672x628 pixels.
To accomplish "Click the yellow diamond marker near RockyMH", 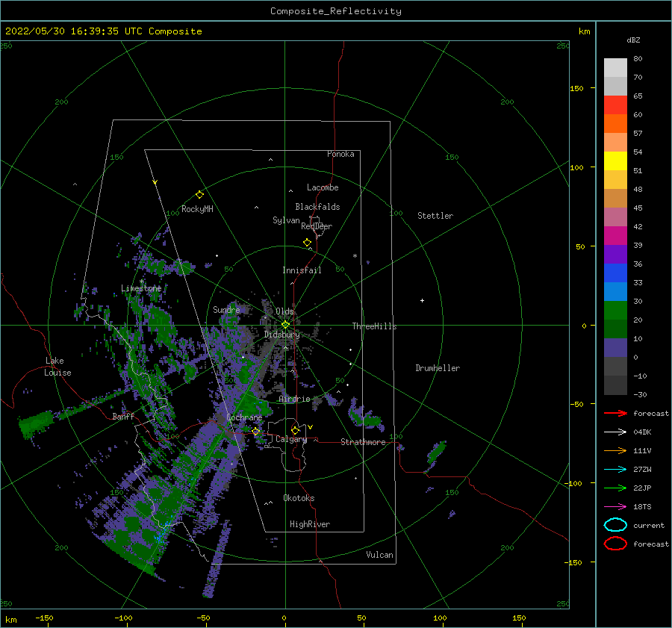I will pos(199,195).
